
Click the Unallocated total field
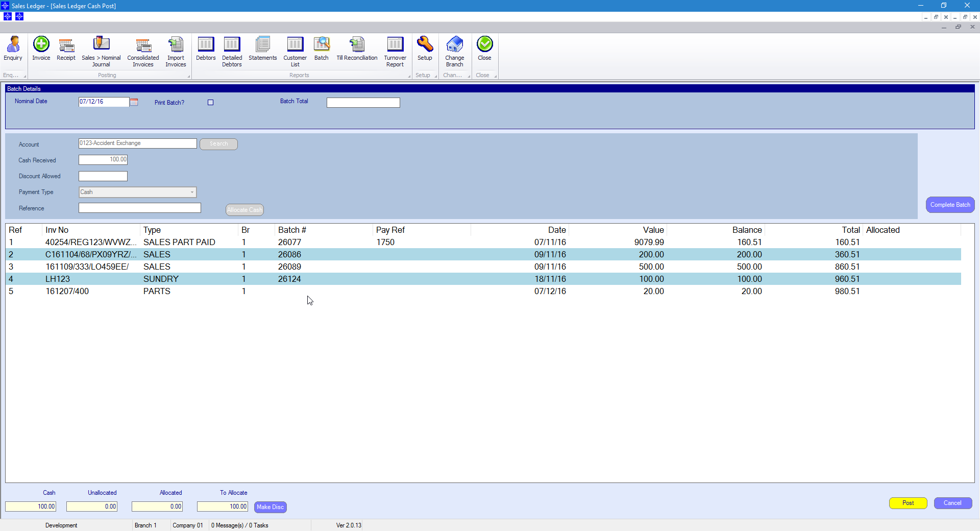(x=92, y=506)
